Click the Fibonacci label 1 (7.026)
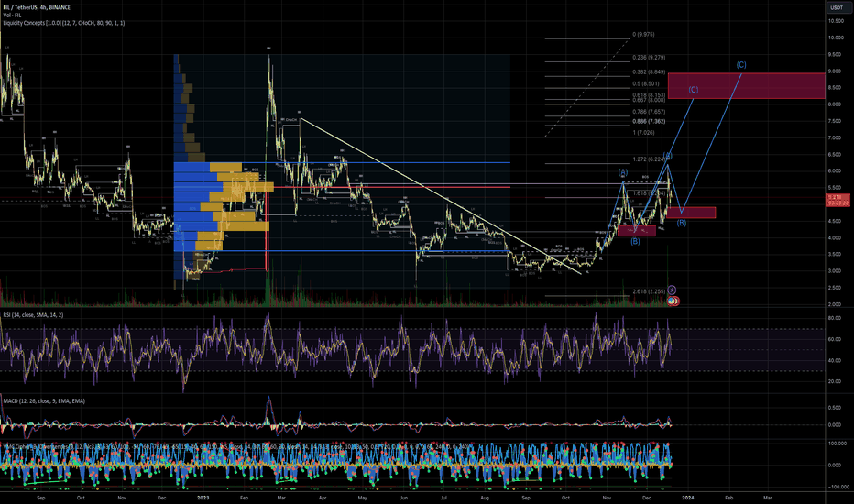The image size is (854, 504). tap(643, 132)
